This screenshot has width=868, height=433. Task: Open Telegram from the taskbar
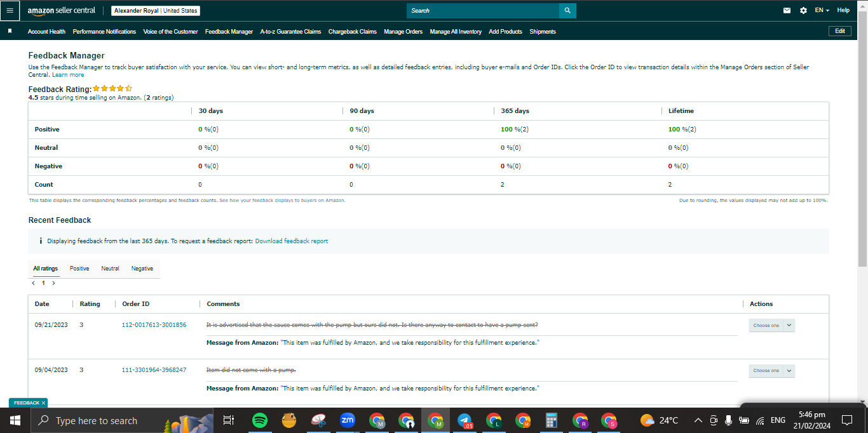[465, 420]
